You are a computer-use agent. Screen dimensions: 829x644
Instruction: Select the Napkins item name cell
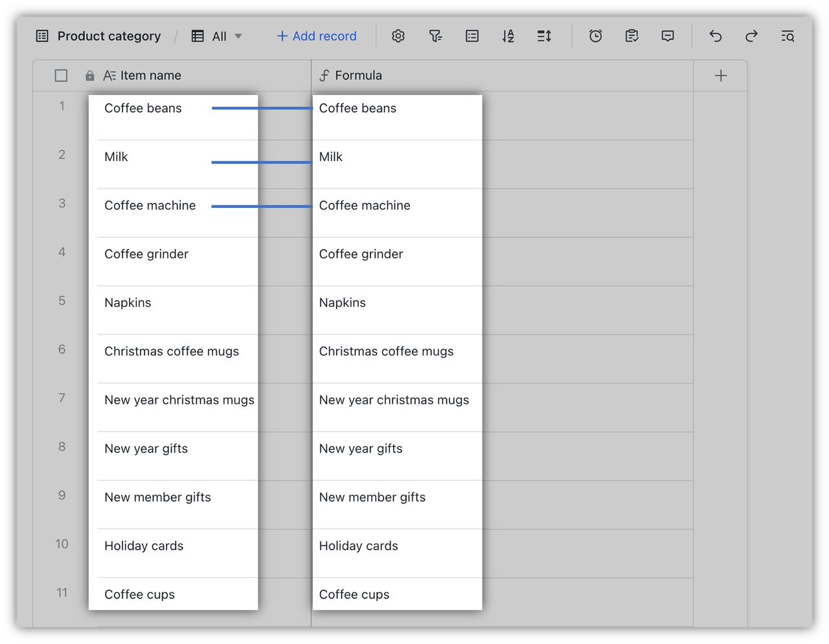(128, 303)
